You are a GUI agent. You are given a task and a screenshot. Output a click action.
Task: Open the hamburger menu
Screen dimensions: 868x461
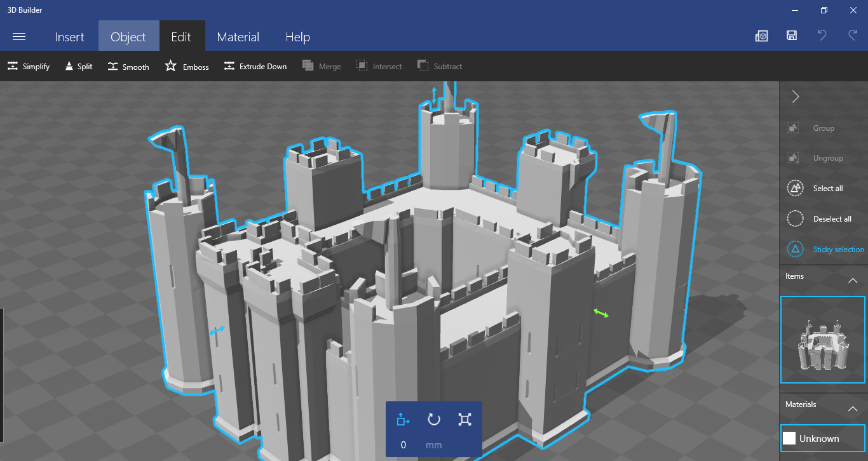coord(19,37)
